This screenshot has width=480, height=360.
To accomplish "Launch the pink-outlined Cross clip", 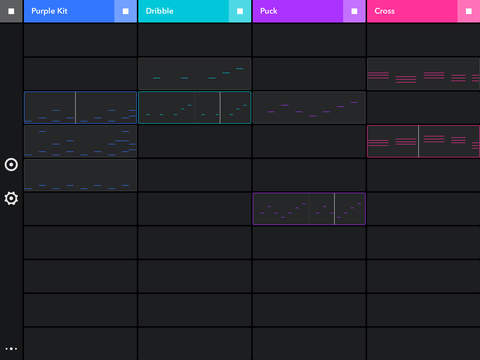I will click(x=424, y=141).
